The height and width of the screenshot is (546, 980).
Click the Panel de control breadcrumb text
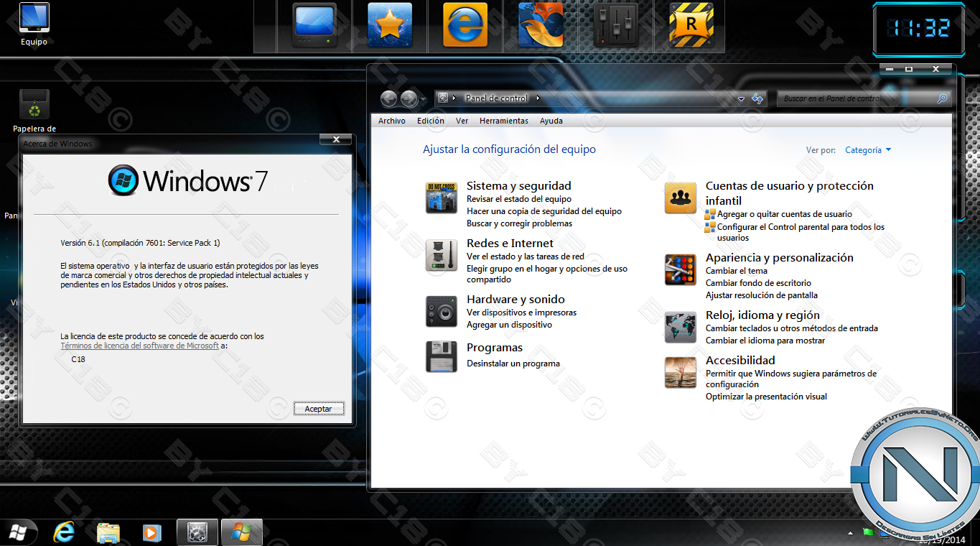[496, 98]
